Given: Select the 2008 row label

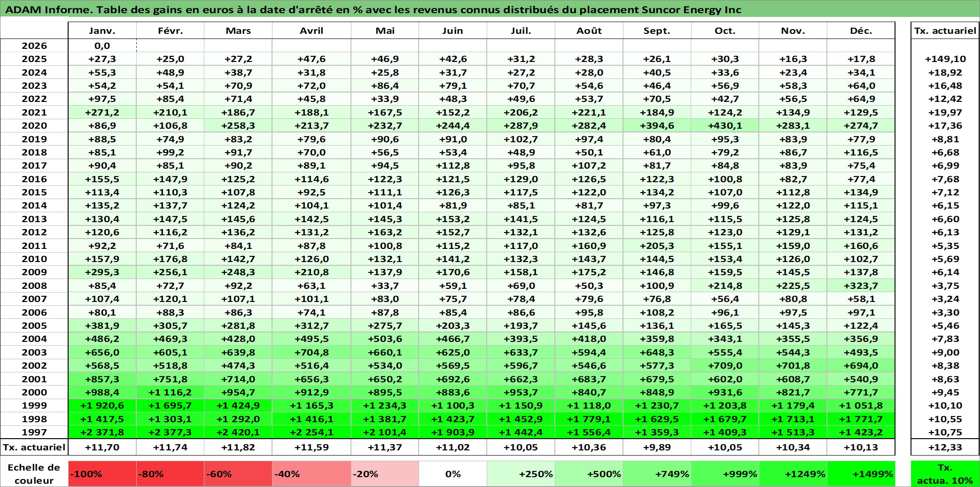Looking at the screenshot, I should (x=34, y=286).
